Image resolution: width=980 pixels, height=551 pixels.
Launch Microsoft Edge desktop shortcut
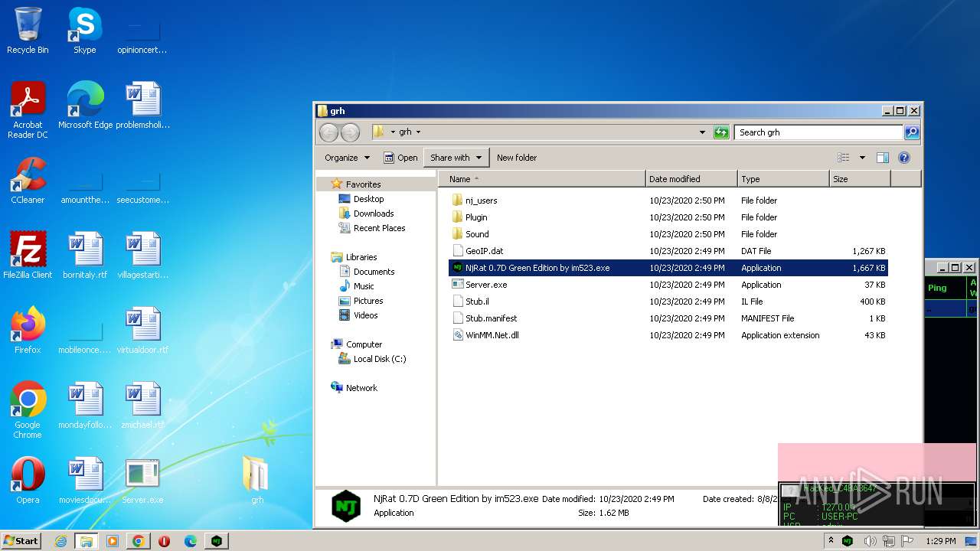[x=85, y=106]
